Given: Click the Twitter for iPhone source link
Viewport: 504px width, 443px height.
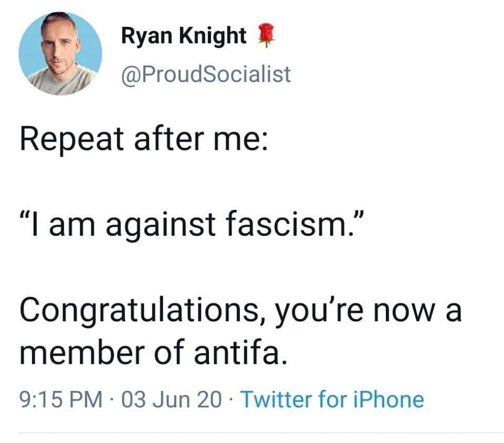Looking at the screenshot, I should [x=332, y=400].
